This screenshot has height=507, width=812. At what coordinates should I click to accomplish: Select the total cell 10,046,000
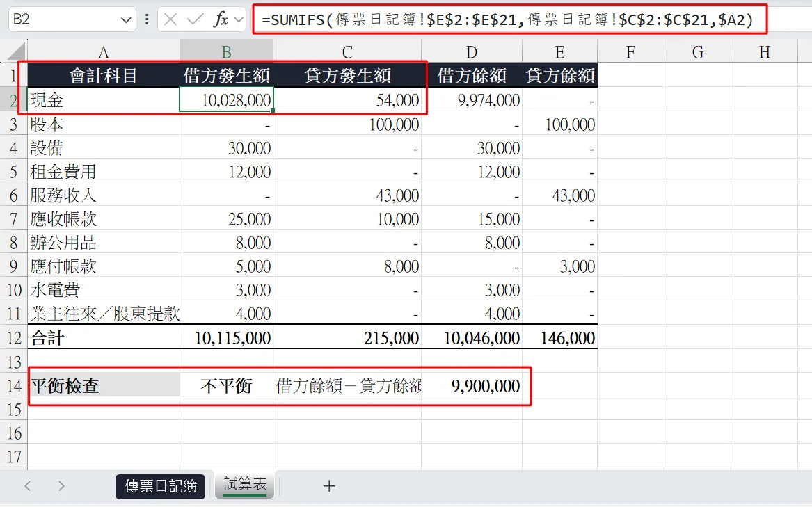coord(471,338)
